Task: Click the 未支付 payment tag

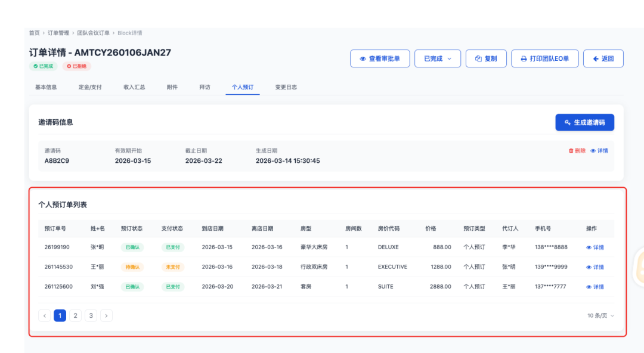Action: (172, 267)
